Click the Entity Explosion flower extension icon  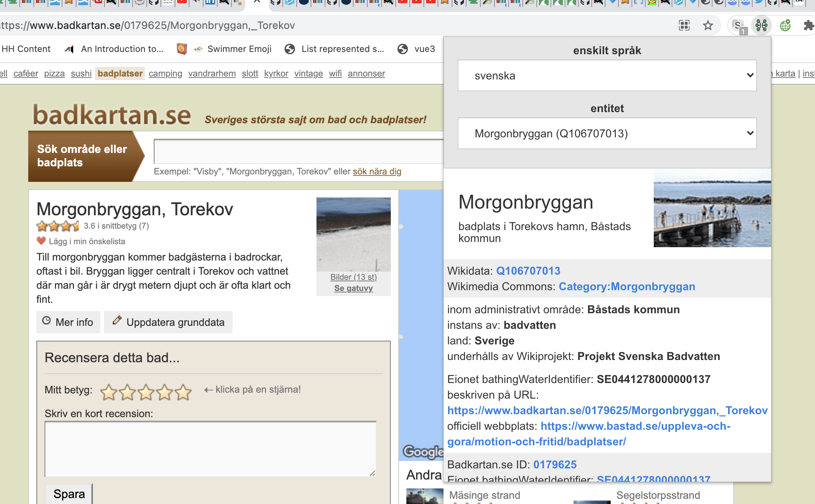pyautogui.click(x=761, y=26)
